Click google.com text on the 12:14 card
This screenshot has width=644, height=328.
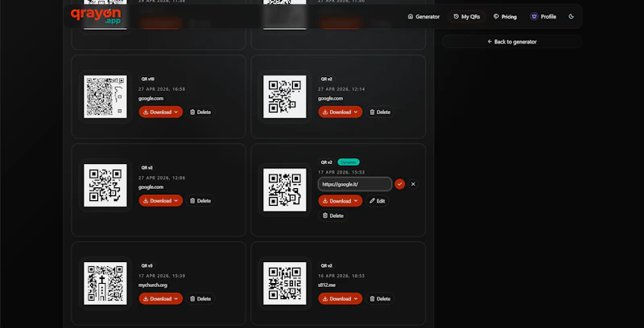tap(330, 98)
